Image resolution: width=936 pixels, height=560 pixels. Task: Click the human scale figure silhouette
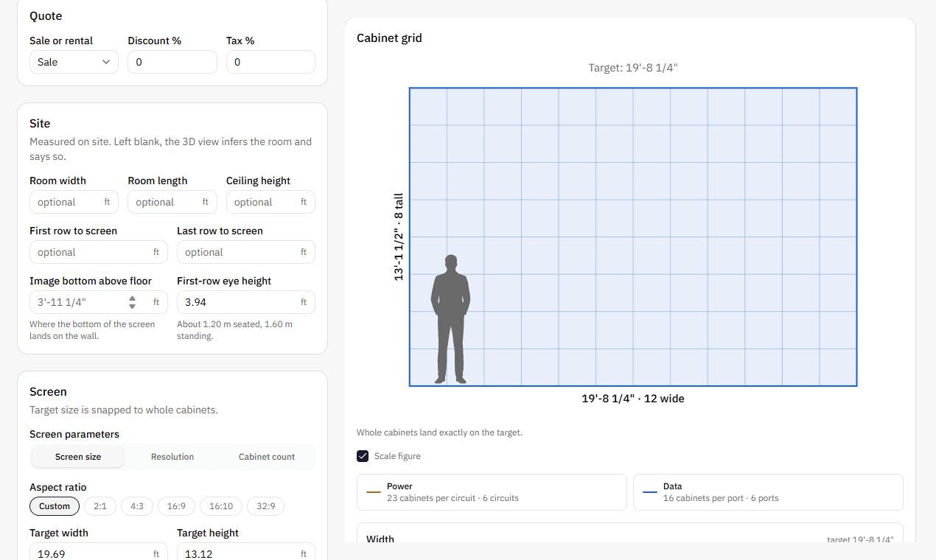tap(450, 319)
